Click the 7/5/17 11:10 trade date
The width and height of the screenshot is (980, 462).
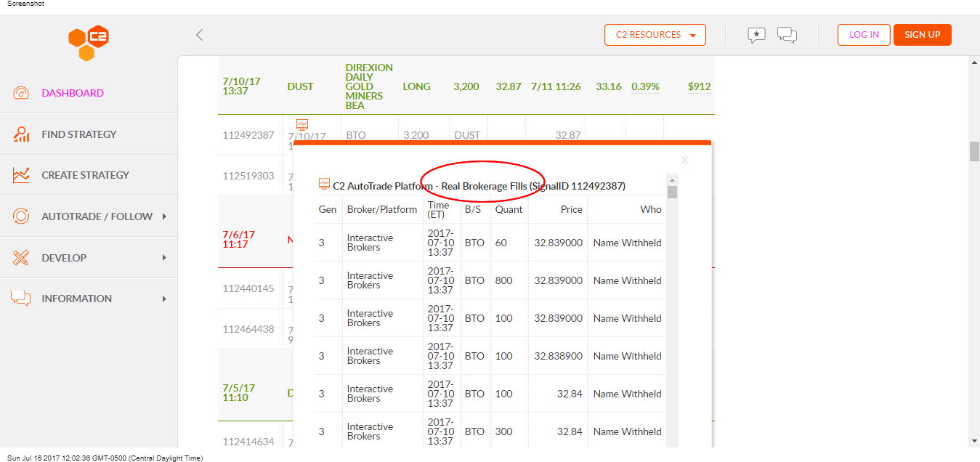[238, 393]
